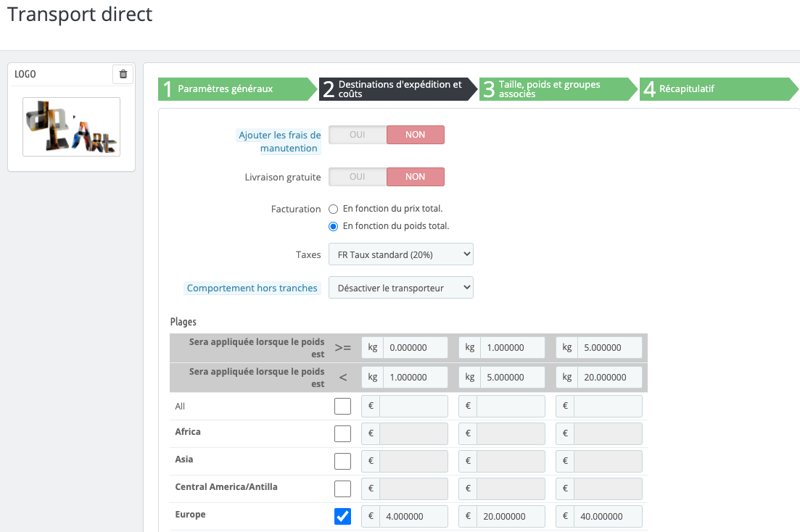Open the Taxes dropdown

(x=400, y=254)
